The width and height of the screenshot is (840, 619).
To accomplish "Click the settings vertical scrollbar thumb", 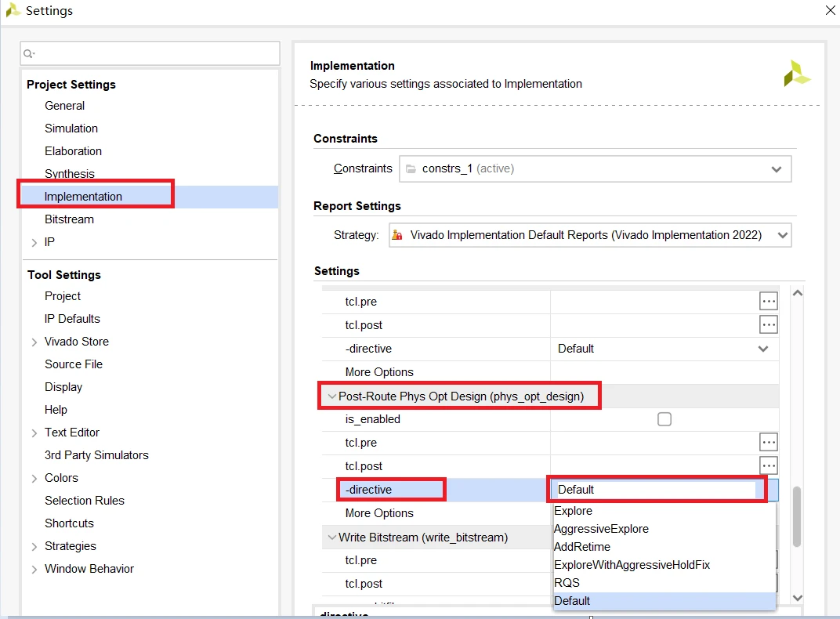I will pyautogui.click(x=797, y=516).
